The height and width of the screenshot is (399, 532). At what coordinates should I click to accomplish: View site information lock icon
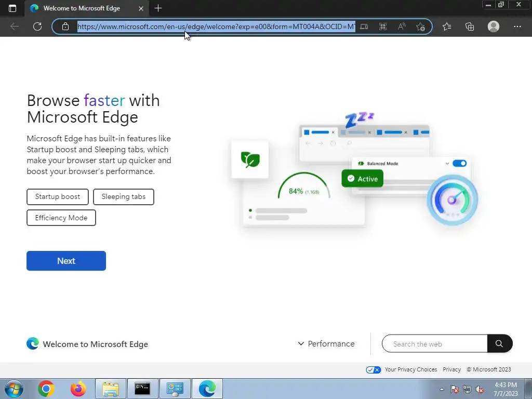(x=65, y=26)
